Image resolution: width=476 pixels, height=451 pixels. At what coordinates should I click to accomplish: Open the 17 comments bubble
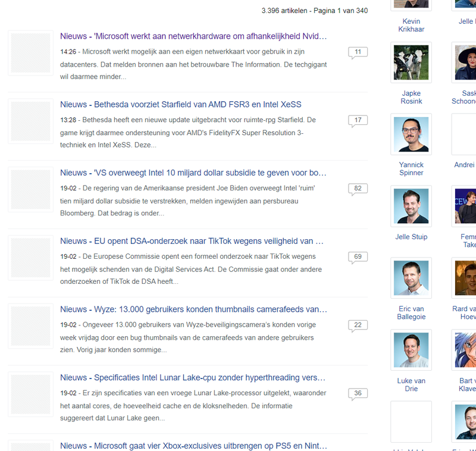[x=358, y=121]
